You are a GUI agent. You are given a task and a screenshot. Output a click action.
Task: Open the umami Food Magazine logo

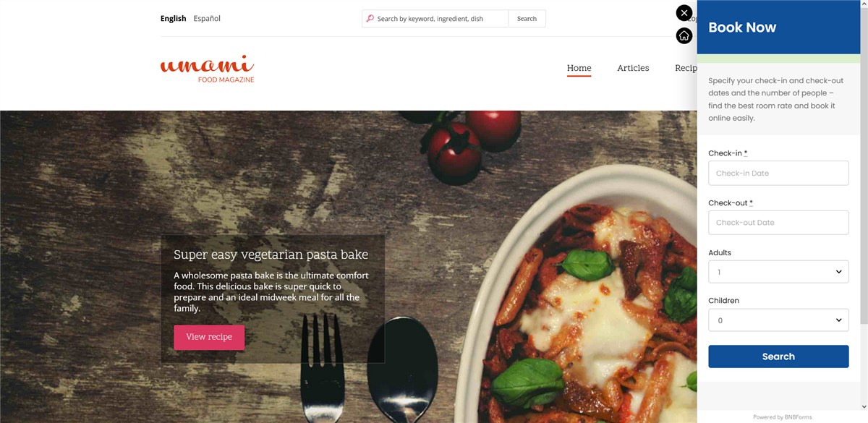tap(207, 69)
